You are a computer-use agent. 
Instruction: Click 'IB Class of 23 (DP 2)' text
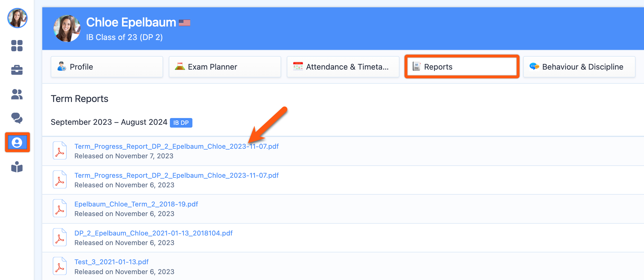pyautogui.click(x=124, y=37)
